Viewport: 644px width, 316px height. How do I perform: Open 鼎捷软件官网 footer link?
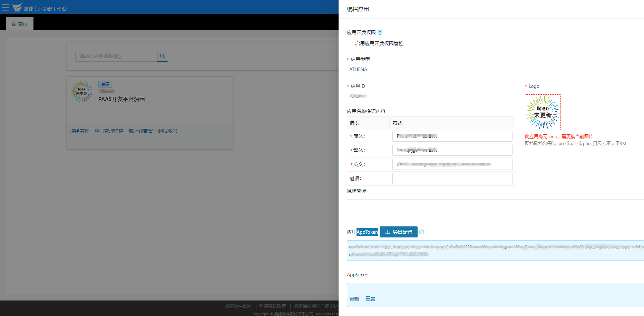[x=238, y=306]
